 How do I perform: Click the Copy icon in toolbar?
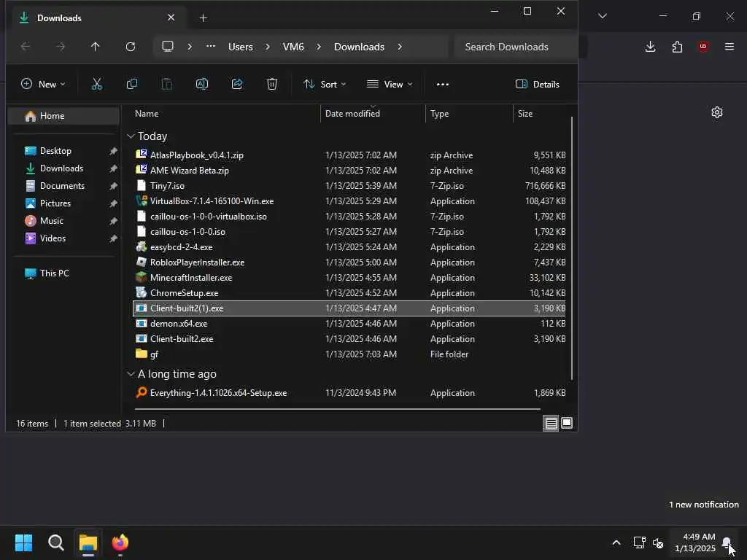tap(132, 85)
